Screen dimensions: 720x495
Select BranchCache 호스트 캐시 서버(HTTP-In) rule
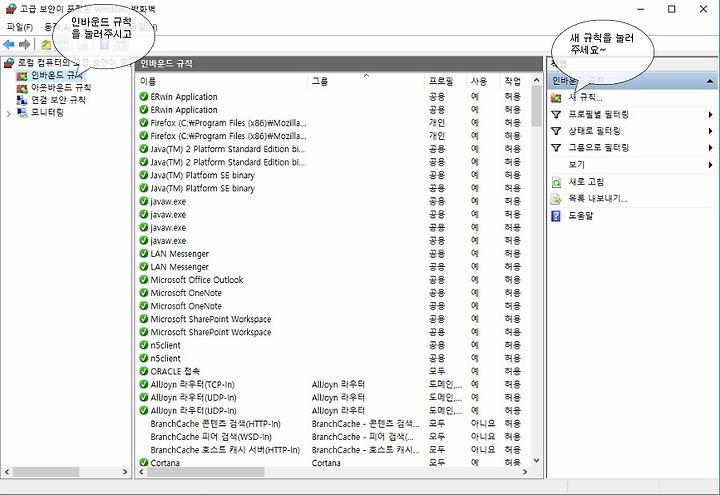pyautogui.click(x=334, y=450)
